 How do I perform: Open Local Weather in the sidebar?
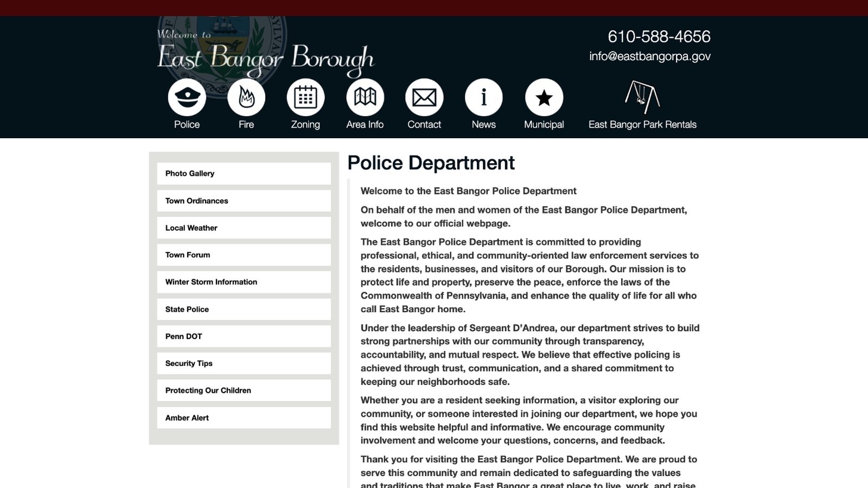click(x=244, y=228)
